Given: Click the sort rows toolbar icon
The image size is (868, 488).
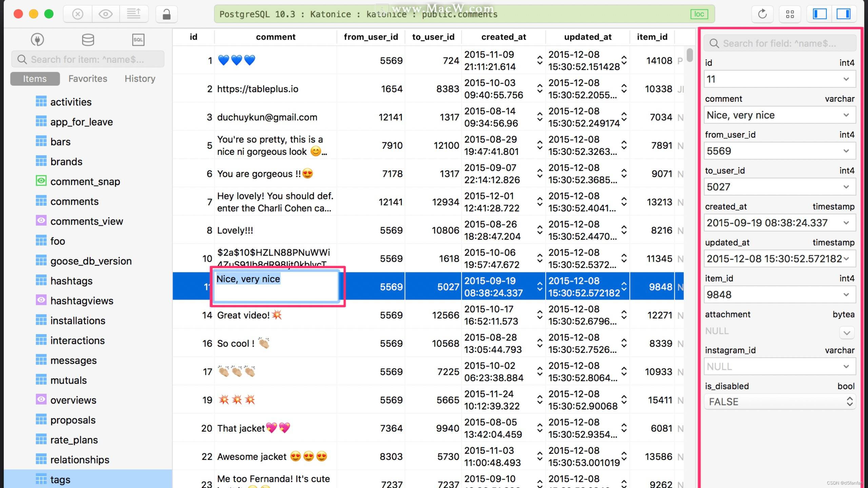Looking at the screenshot, I should [x=134, y=14].
